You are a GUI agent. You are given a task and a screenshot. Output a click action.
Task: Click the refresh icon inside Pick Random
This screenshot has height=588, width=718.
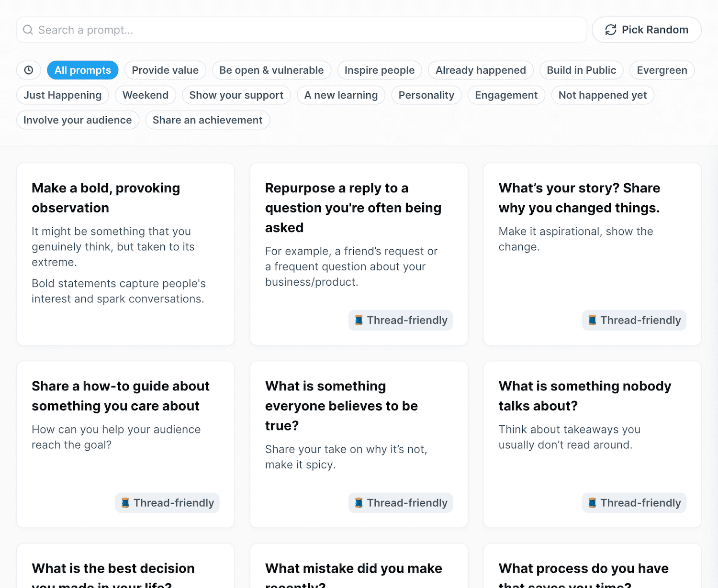tap(610, 30)
